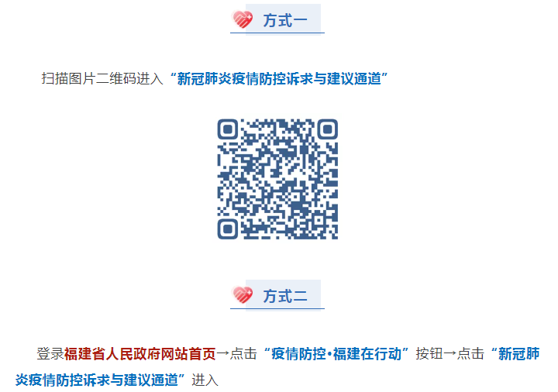Click the QR code's top-right finder square
Screen dimensions: 558x392
[x=327, y=129]
